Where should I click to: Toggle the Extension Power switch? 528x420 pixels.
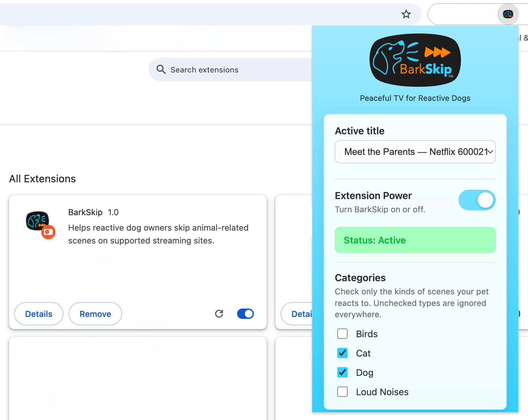[x=477, y=200]
